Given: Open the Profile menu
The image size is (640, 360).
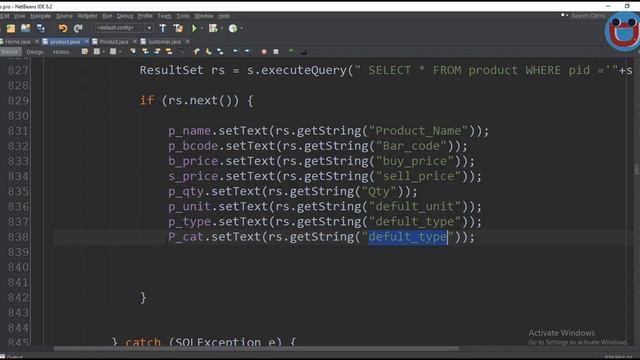Looking at the screenshot, I should tap(145, 16).
